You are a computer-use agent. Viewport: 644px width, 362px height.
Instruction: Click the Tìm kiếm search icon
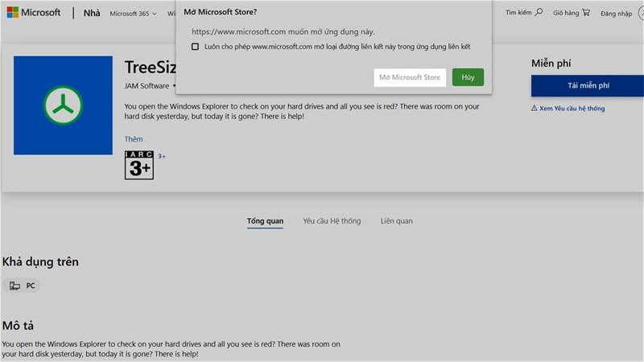(x=539, y=12)
